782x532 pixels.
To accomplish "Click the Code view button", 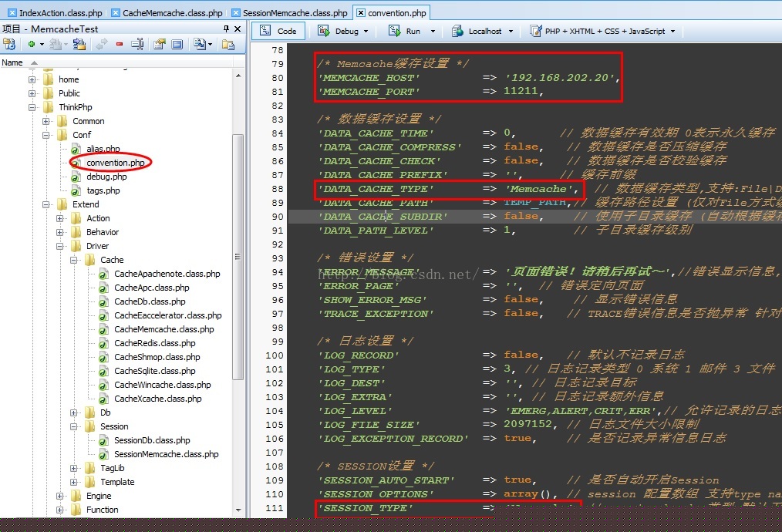I will click(278, 31).
